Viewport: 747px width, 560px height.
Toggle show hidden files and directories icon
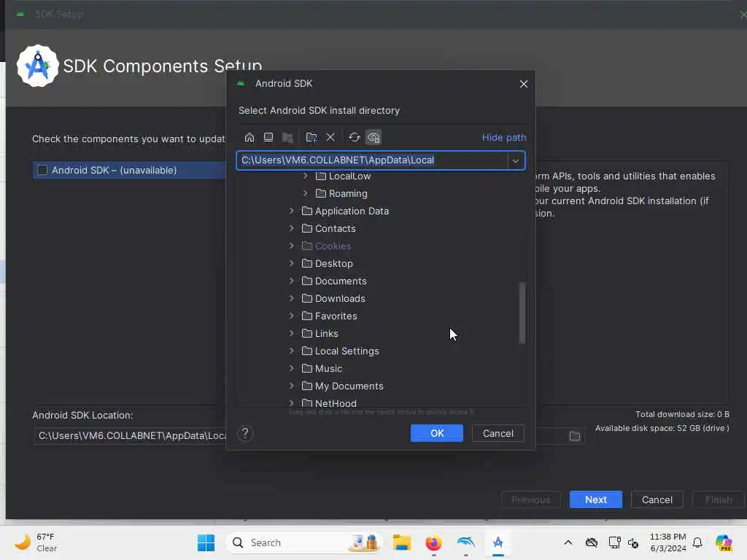(373, 138)
